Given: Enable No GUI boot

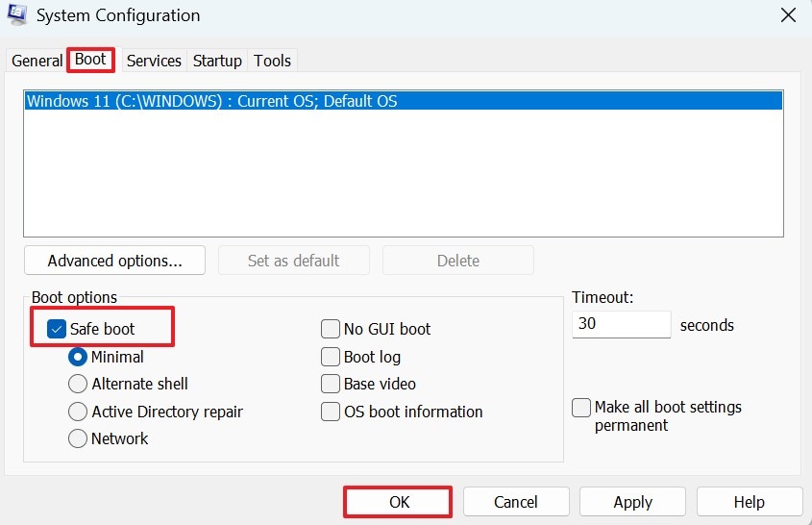Looking at the screenshot, I should point(331,329).
